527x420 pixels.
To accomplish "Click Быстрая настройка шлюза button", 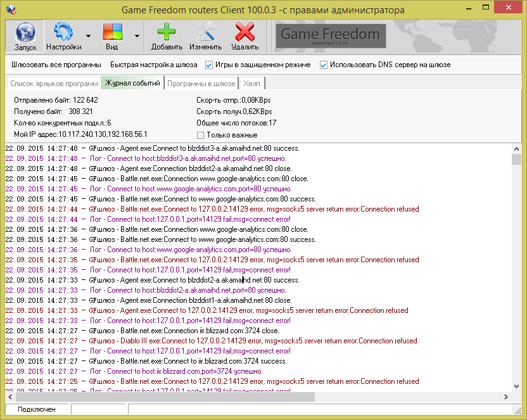I will [x=153, y=65].
